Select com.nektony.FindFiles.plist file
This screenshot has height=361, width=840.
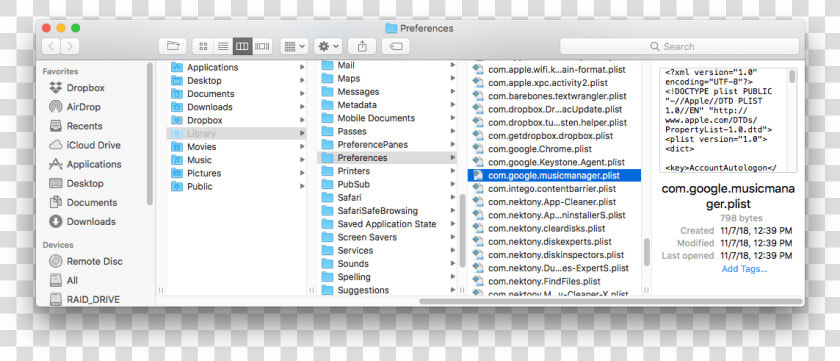point(554,281)
